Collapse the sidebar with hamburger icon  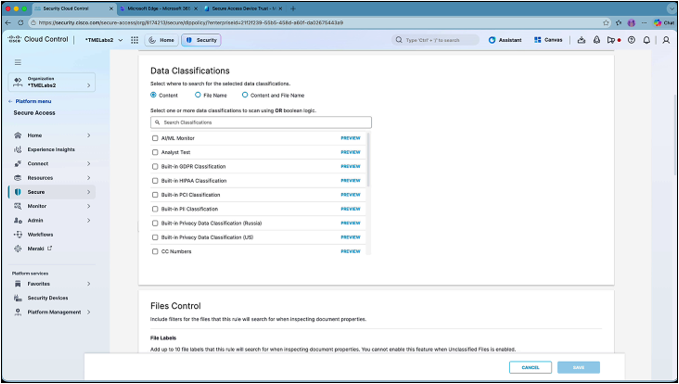tap(18, 62)
